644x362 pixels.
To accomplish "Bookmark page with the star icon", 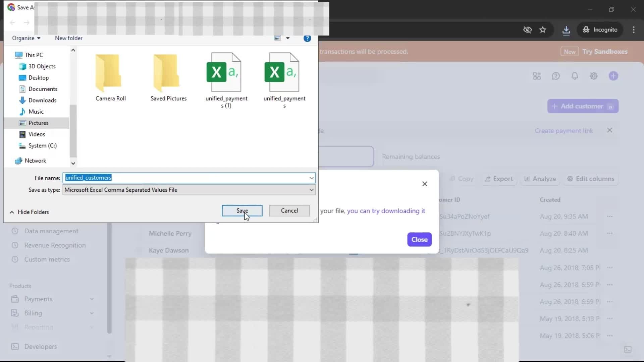I will click(543, 30).
